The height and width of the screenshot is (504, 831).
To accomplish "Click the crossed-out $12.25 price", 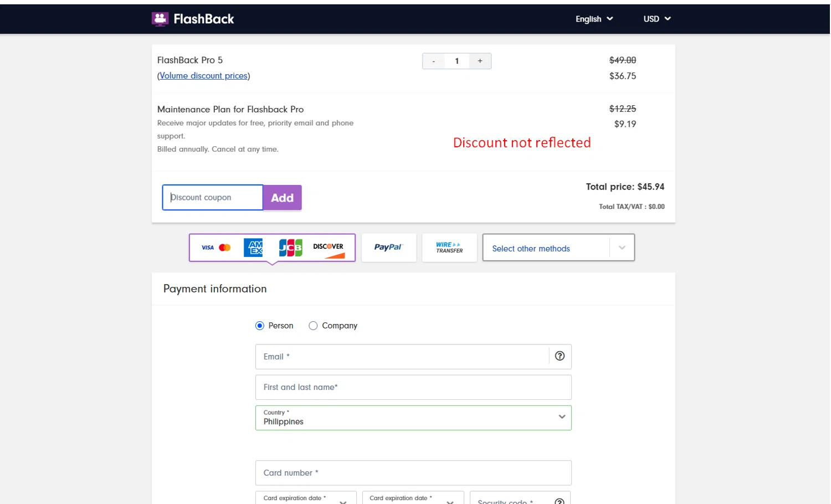I will tap(623, 109).
